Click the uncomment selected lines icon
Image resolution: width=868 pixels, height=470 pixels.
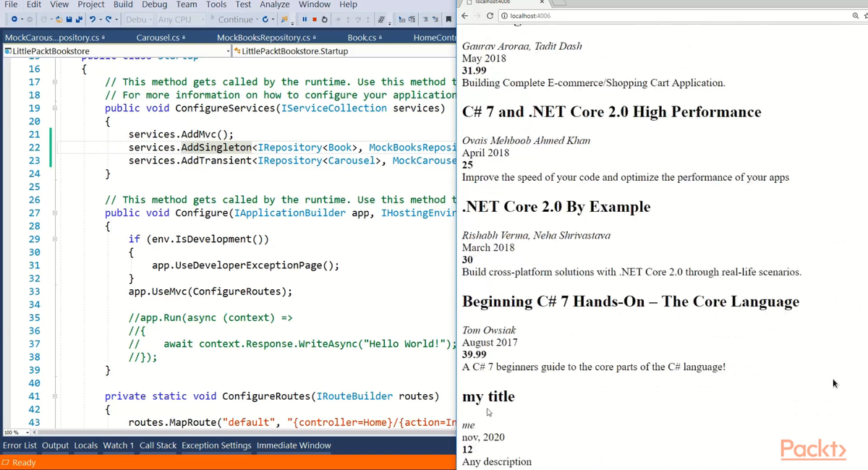[435, 20]
